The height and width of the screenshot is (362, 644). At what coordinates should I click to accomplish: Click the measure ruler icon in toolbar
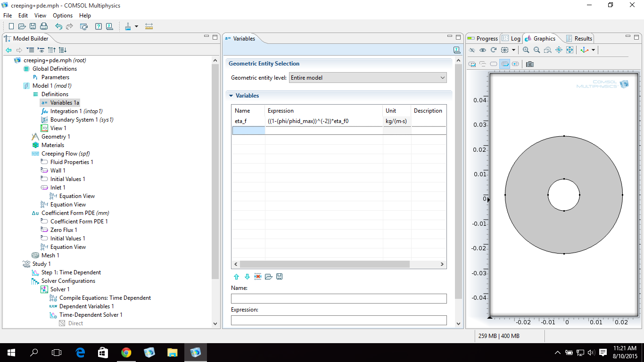149,26
